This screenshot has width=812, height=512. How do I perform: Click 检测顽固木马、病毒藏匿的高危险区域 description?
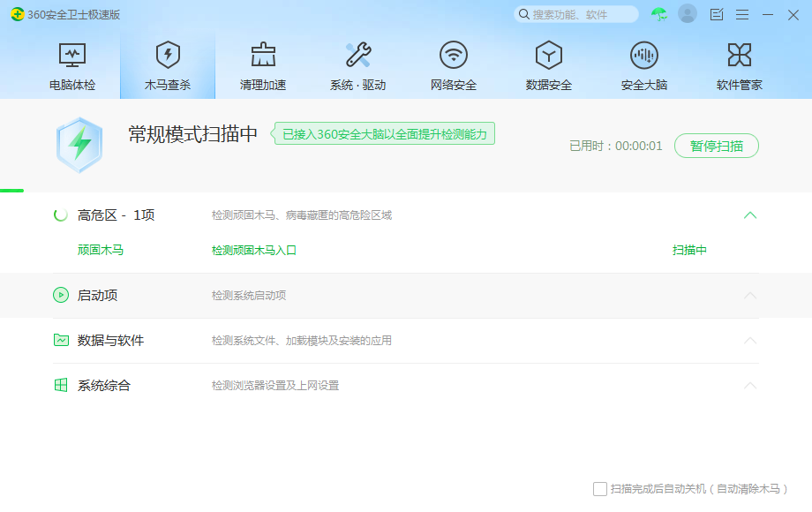pos(301,215)
